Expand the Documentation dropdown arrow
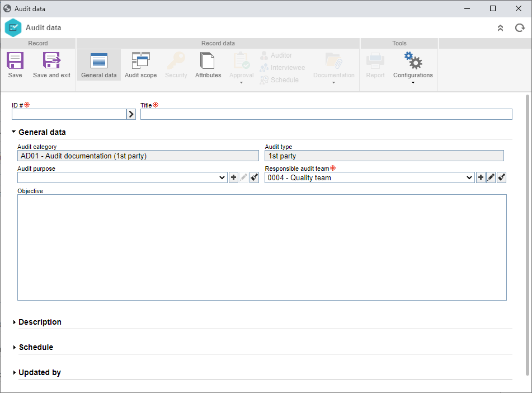The width and height of the screenshot is (532, 393). click(333, 82)
